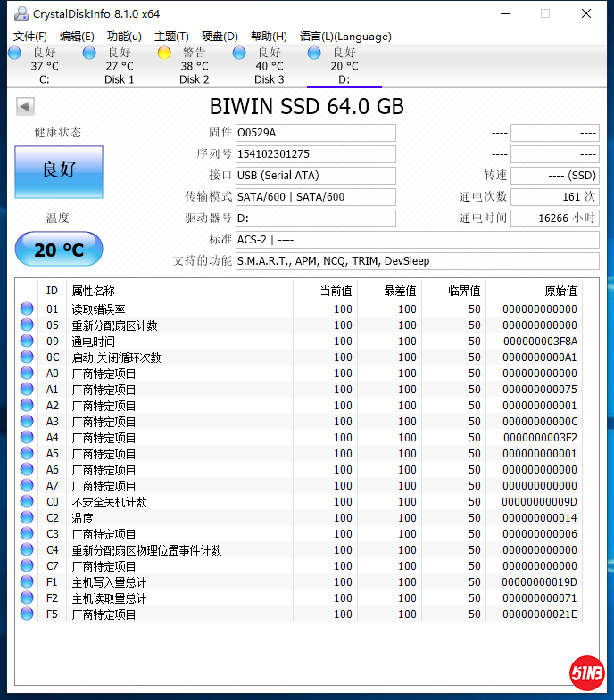Switch to the D: drive tab
Screen dimensions: 614x700
344,66
